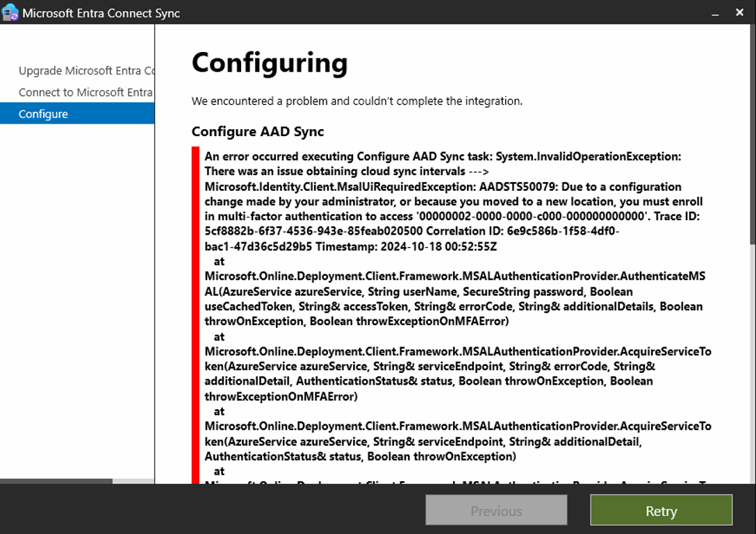Click the Previous button

(496, 510)
